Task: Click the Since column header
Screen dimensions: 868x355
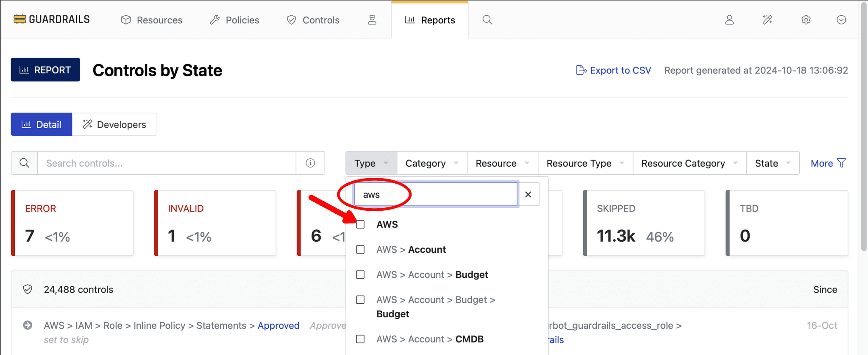Action: tap(825, 290)
